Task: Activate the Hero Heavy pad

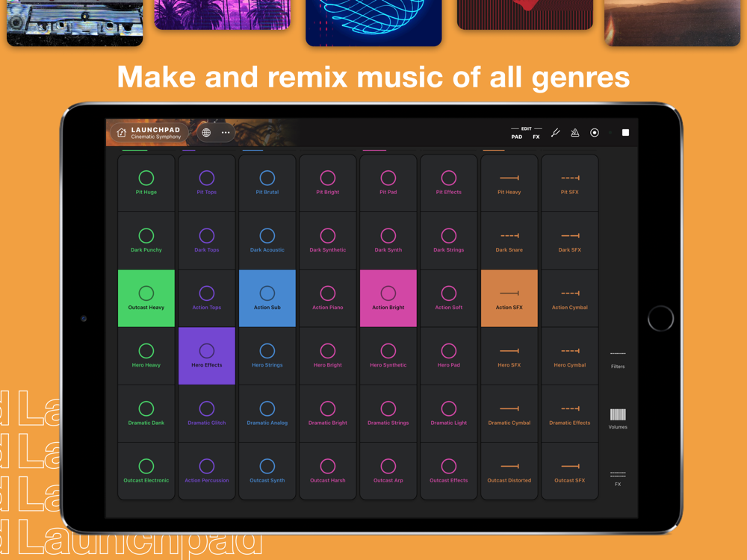Action: click(146, 355)
